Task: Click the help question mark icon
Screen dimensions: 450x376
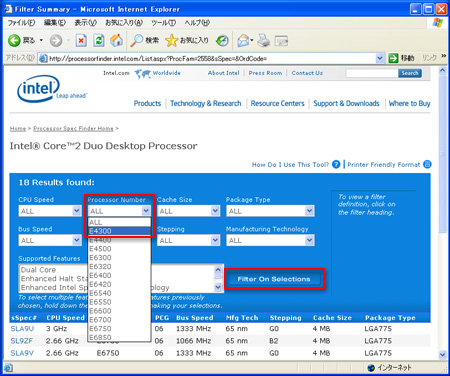Action: click(336, 164)
